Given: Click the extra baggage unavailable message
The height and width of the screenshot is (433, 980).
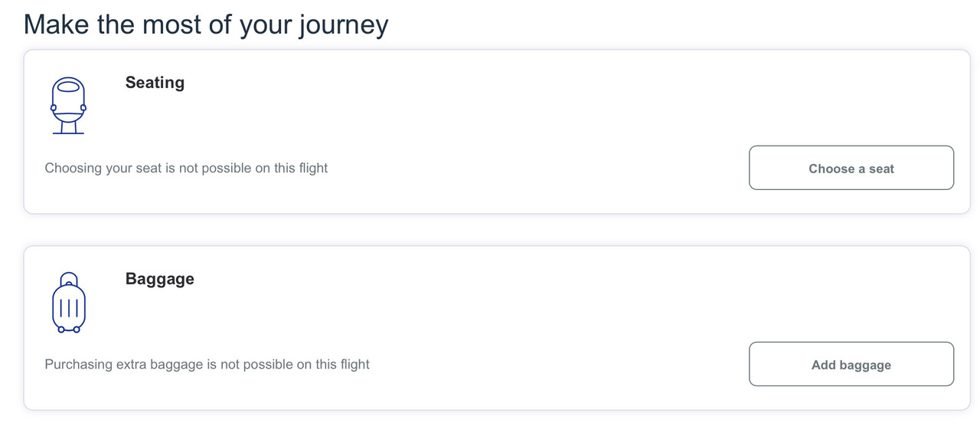Looking at the screenshot, I should point(207,364).
